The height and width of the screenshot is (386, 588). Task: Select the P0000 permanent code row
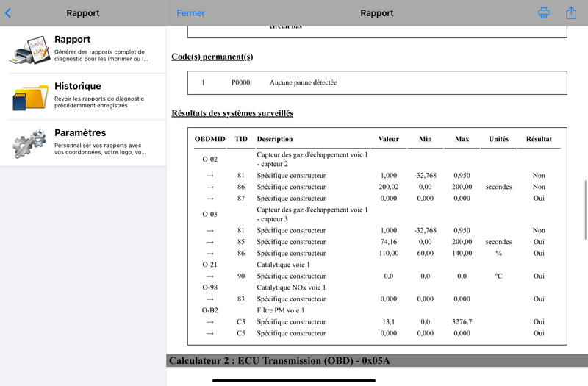tap(377, 82)
